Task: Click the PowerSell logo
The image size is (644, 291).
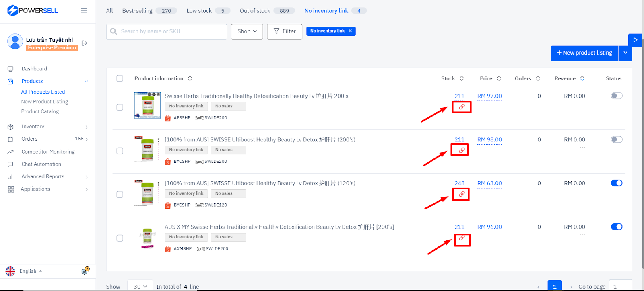Action: point(33,10)
